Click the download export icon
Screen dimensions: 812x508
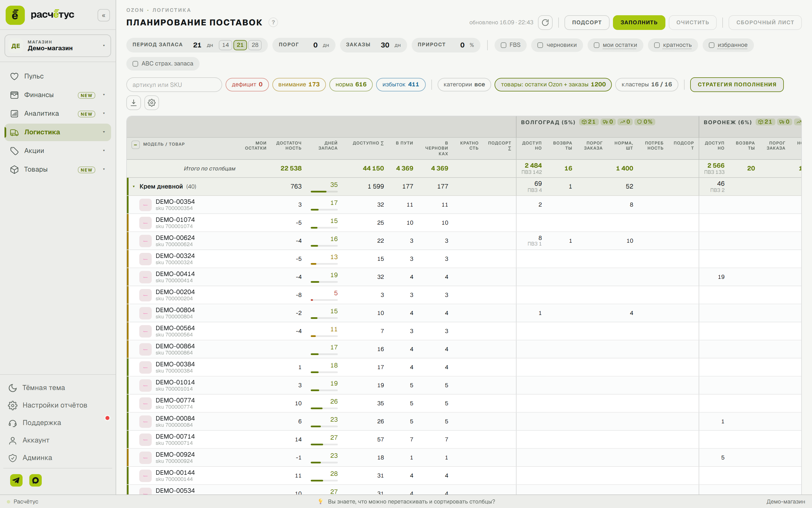click(x=134, y=102)
